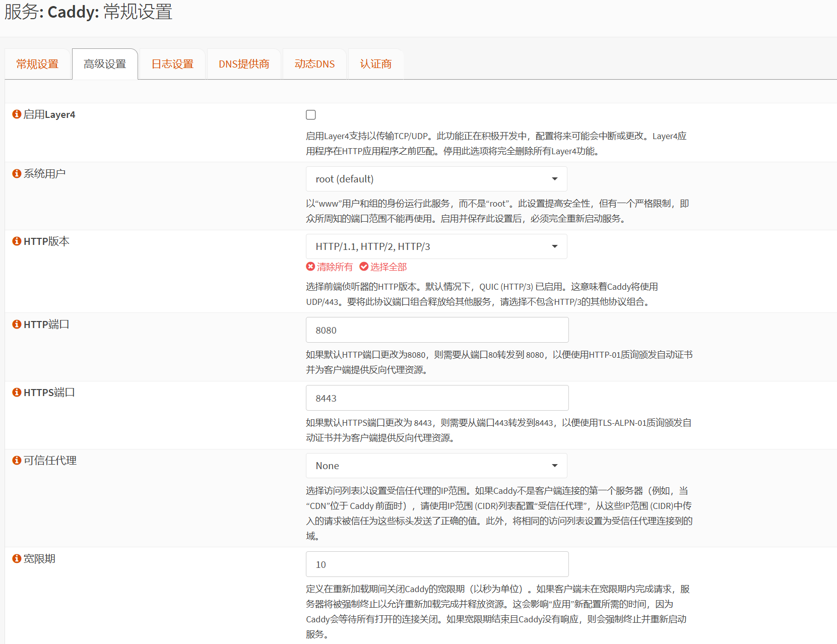The width and height of the screenshot is (837, 644).
Task: Toggle help icon for 宽限期
Action: (x=17, y=558)
